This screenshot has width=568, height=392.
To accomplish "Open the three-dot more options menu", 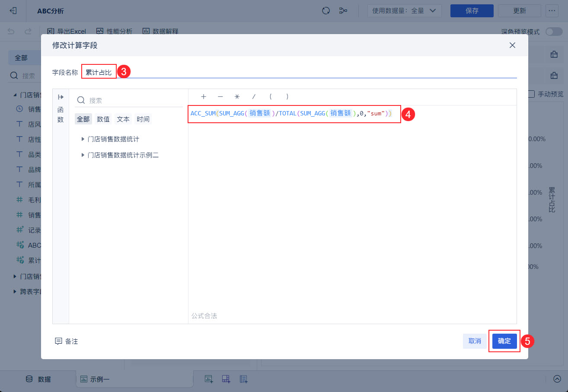I will (552, 11).
